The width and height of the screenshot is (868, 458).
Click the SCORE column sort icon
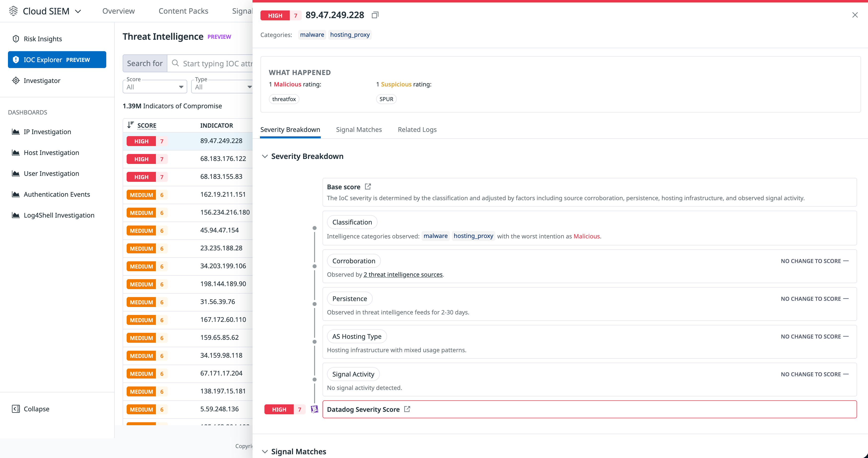[x=130, y=125]
